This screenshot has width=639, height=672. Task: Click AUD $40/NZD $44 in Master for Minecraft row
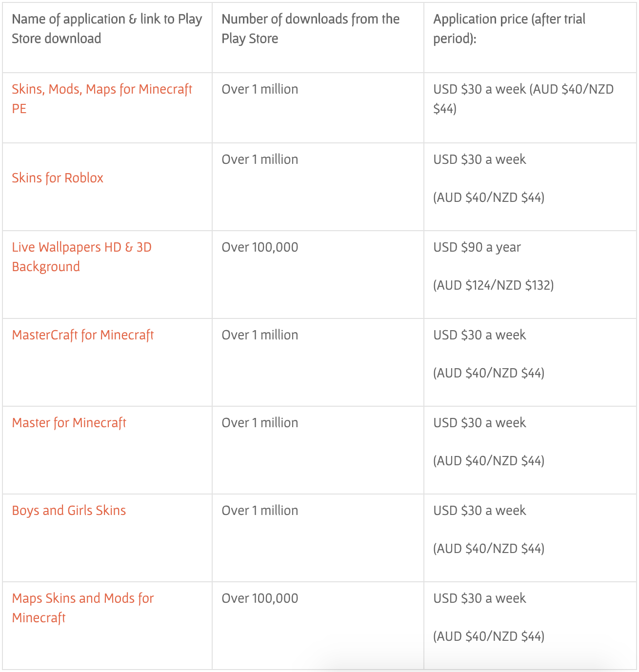click(x=489, y=461)
